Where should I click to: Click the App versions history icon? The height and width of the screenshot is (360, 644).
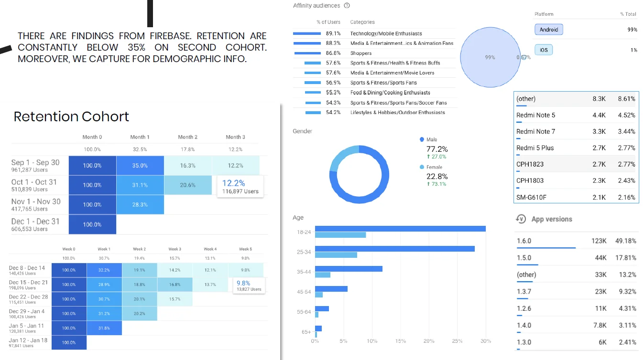tap(521, 219)
